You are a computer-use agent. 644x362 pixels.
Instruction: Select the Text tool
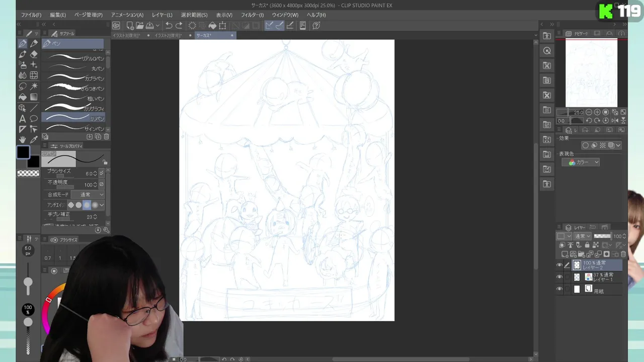click(23, 119)
